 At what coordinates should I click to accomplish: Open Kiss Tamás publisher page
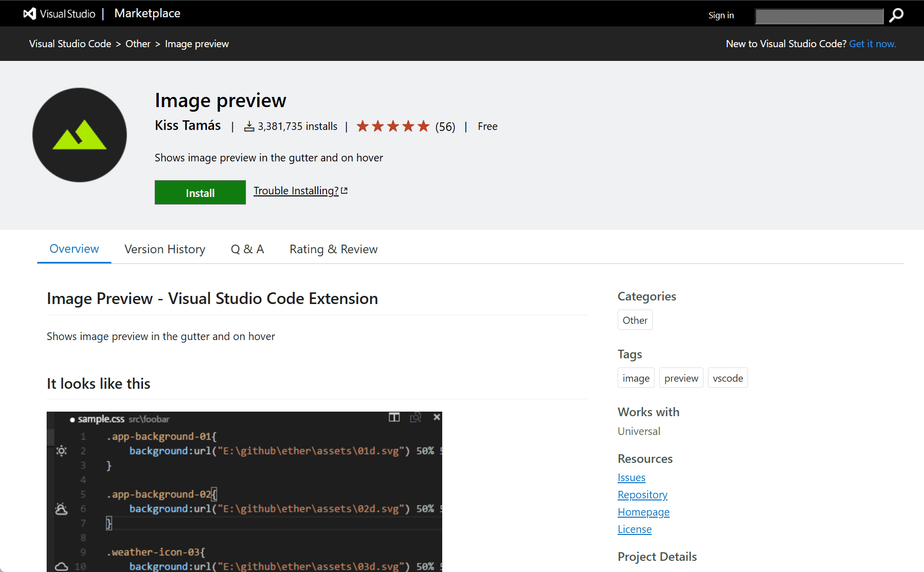pos(188,125)
